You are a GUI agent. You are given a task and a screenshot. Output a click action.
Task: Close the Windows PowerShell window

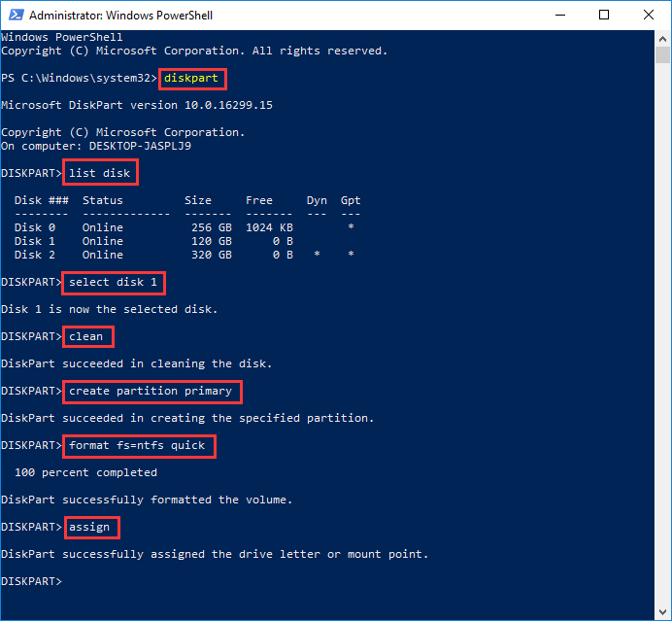point(648,16)
